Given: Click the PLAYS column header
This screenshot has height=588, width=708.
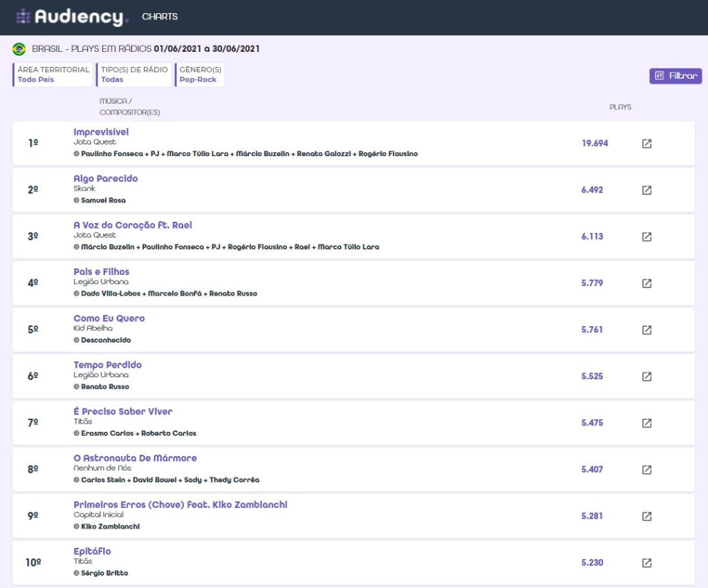Looking at the screenshot, I should point(620,107).
